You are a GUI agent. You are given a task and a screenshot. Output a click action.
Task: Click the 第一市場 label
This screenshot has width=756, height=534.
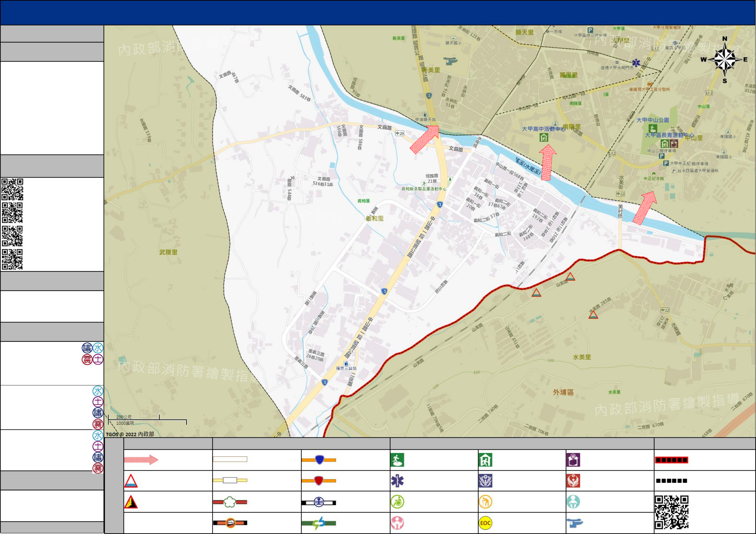pyautogui.click(x=553, y=32)
